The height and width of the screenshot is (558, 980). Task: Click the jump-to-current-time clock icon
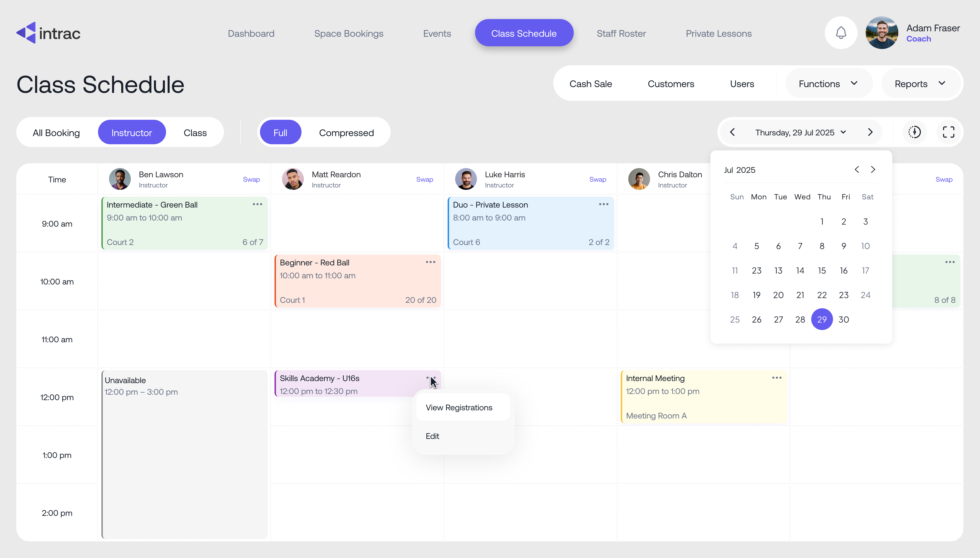pyautogui.click(x=914, y=132)
